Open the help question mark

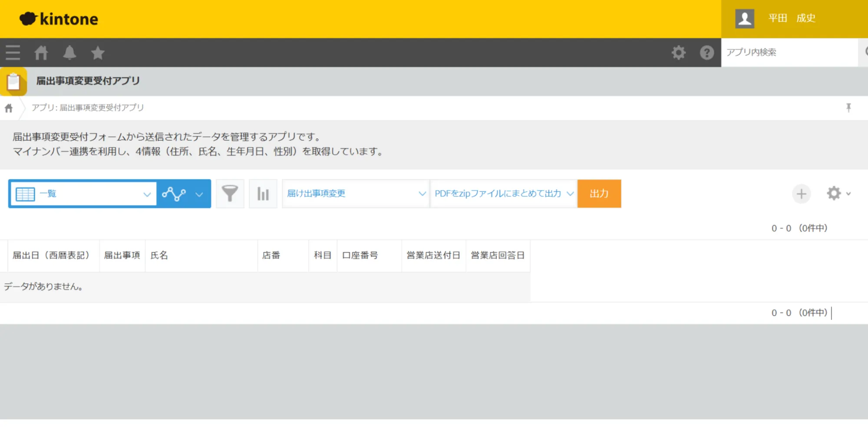[706, 53]
